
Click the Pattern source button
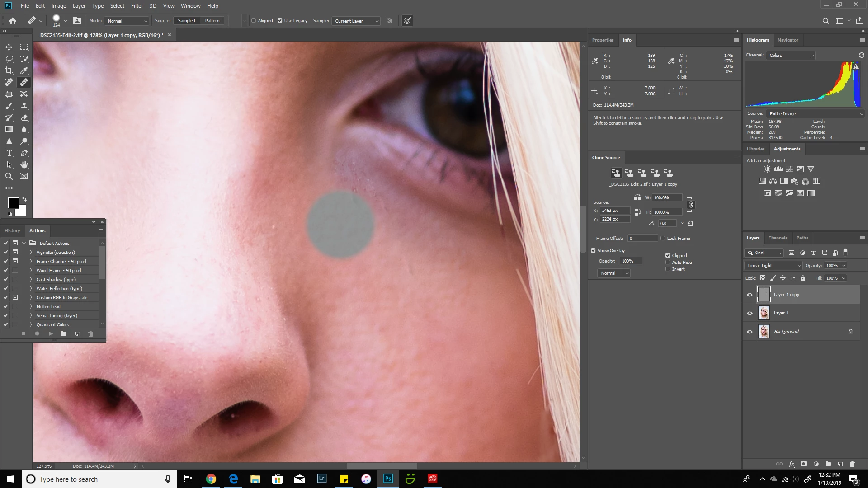pos(212,21)
